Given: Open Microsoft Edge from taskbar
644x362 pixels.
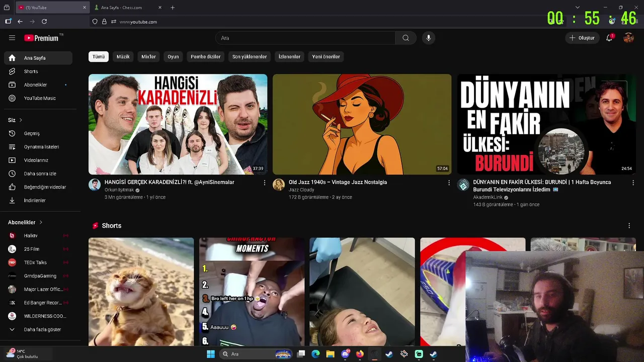Looking at the screenshot, I should (x=315, y=354).
